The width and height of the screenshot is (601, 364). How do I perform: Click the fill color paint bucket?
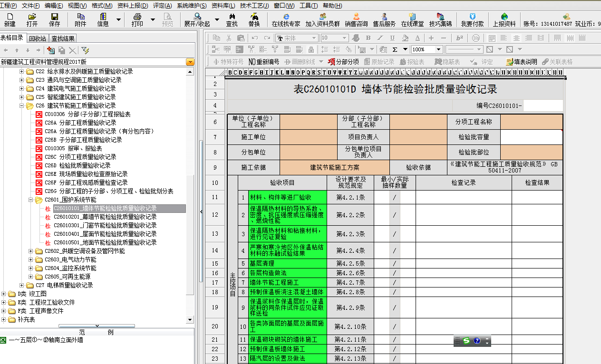pyautogui.click(x=405, y=38)
